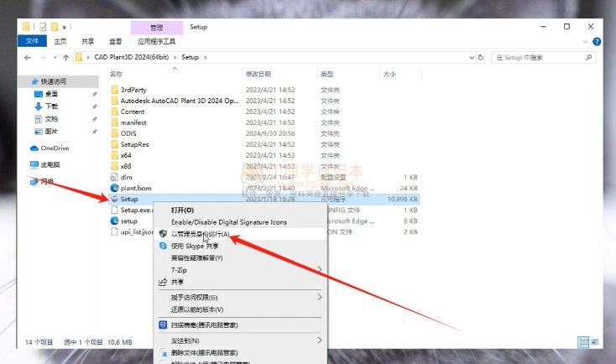Choose troubleshoot compatibility (兼容性疑难解答)
This screenshot has width=616, height=364.
[197, 258]
